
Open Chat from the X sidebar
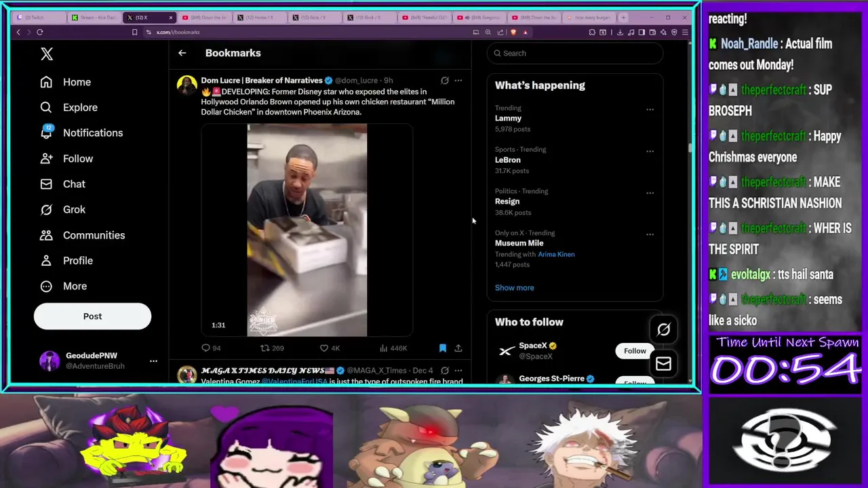pos(62,184)
